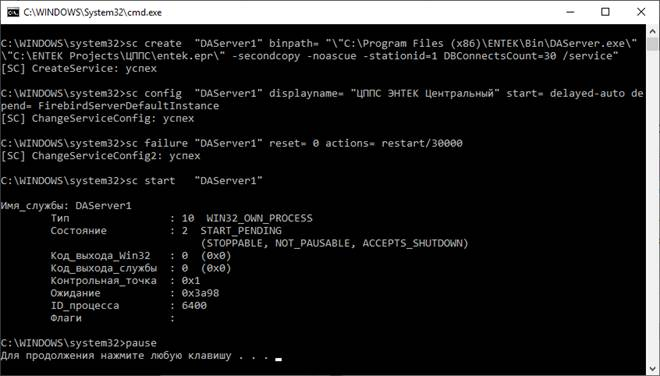The height and width of the screenshot is (376, 660).
Task: Minimize the cmd.exe window
Action: [x=570, y=12]
